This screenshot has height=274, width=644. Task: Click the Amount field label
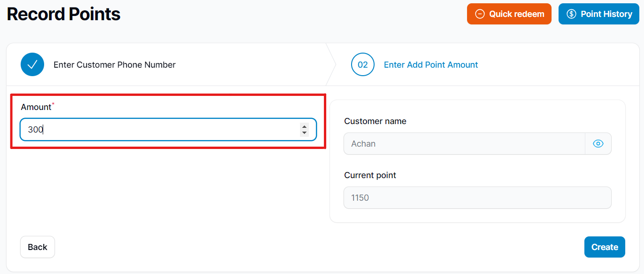point(36,107)
